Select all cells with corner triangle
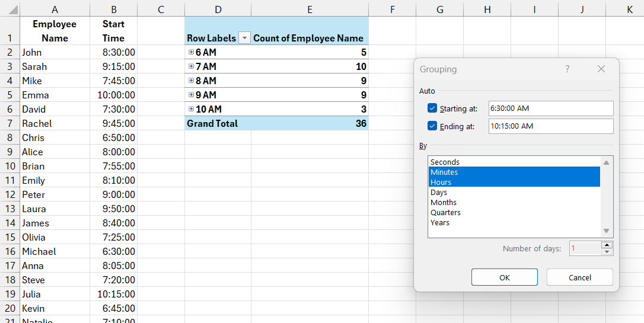 [9, 9]
